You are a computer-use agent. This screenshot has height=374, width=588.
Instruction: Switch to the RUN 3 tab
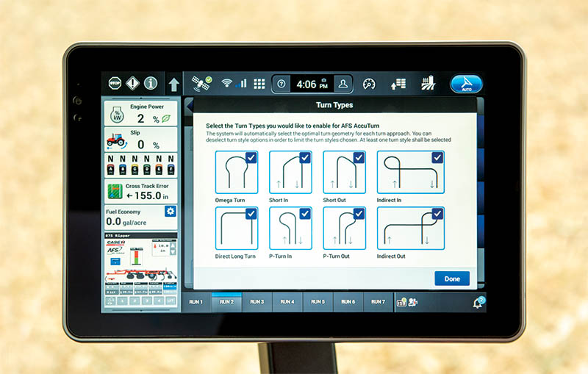pos(257,302)
